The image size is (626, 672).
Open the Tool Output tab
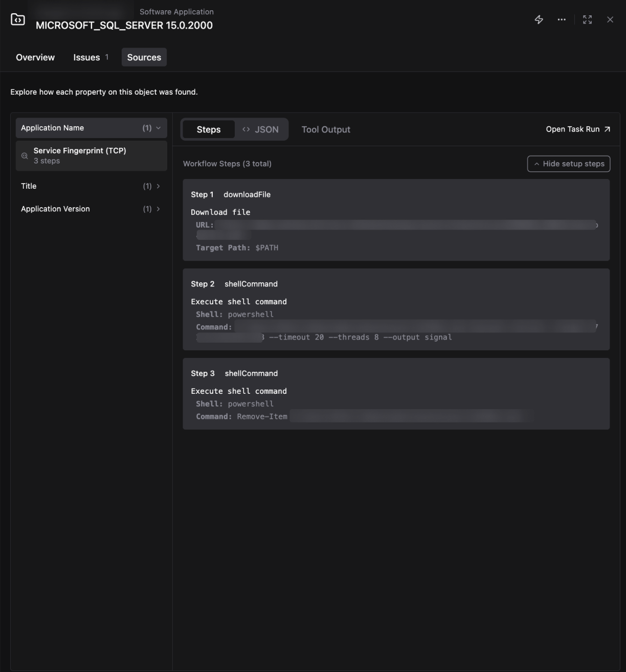tap(326, 129)
